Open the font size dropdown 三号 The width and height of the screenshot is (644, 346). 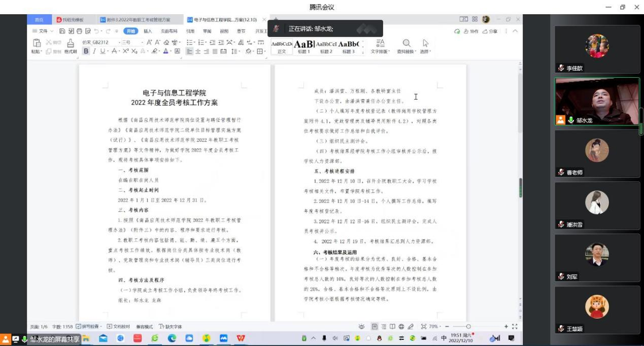[x=127, y=42]
